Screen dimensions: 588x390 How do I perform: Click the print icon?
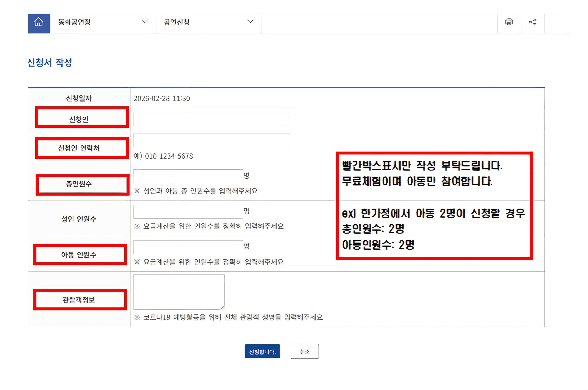click(x=509, y=22)
